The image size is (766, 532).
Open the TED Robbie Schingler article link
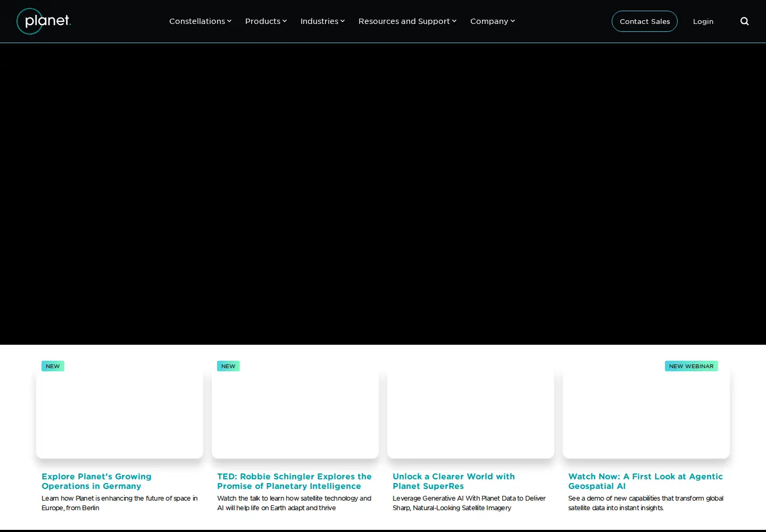tap(294, 481)
